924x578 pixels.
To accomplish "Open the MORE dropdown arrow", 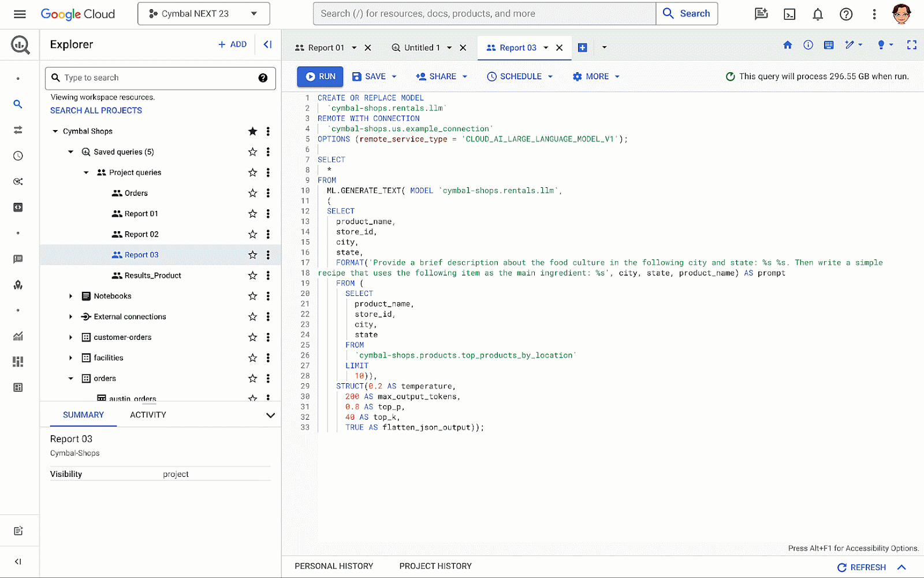I will [x=617, y=76].
